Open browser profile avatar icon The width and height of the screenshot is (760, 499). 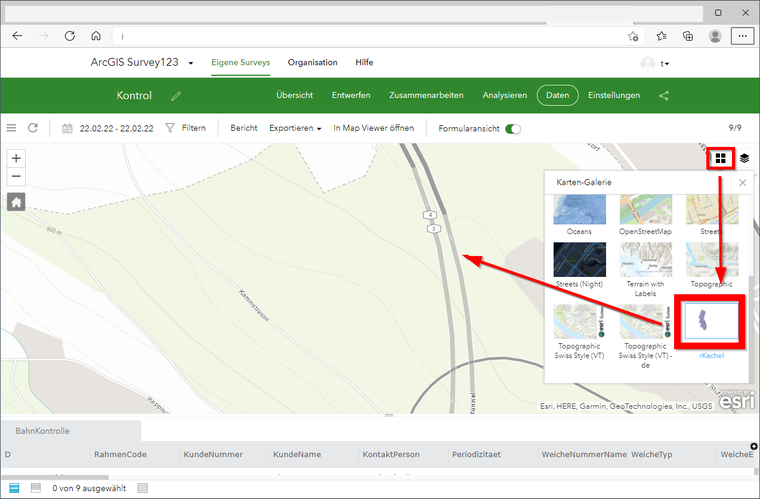(x=715, y=36)
